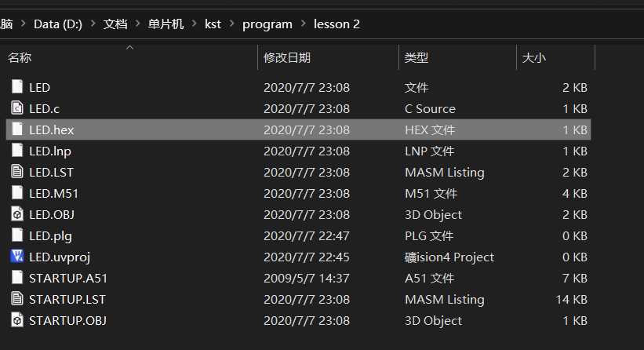Viewport: 644px width, 350px height.
Task: Select the LED.lnp file name
Action: tap(50, 151)
